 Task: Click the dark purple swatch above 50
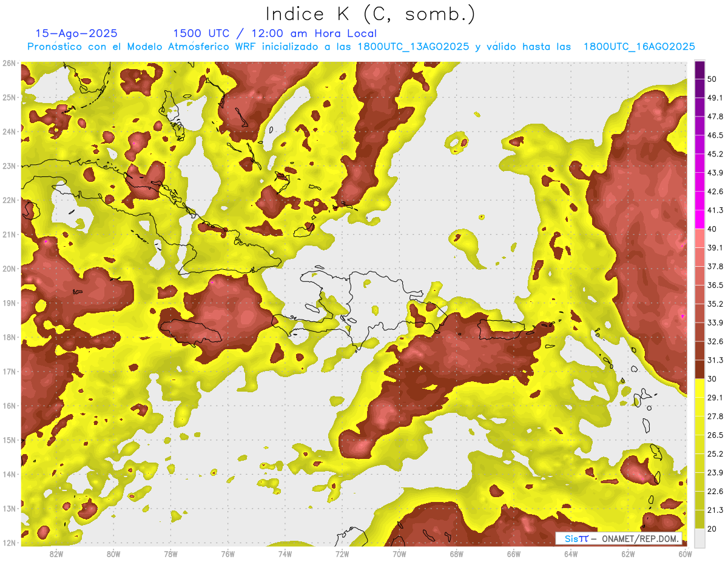click(x=699, y=70)
